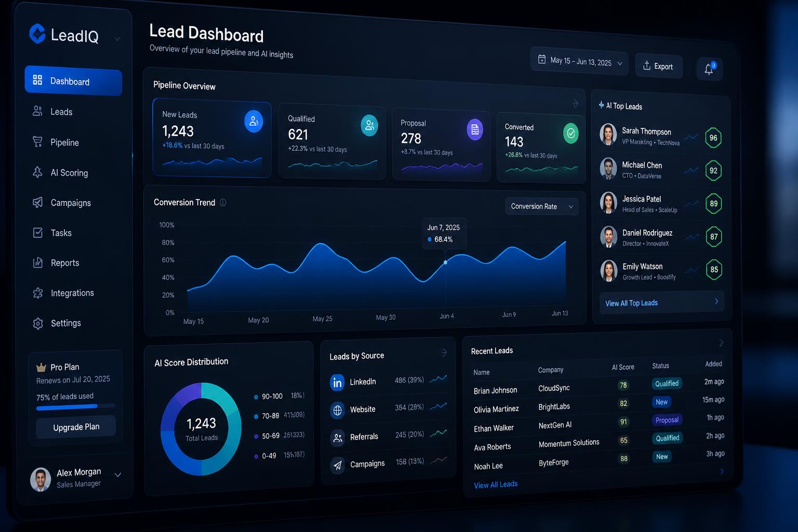This screenshot has width=798, height=532.
Task: Click the Jun 7 data point on chart
Action: click(x=445, y=262)
